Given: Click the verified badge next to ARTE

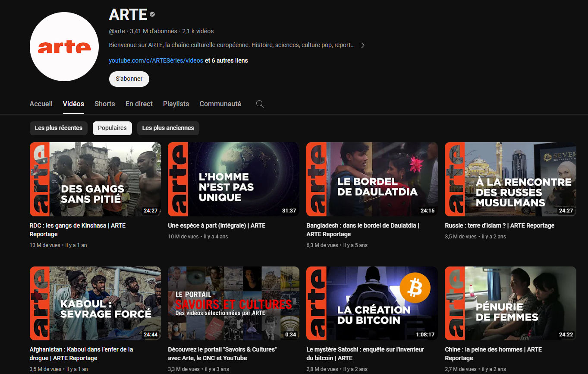Looking at the screenshot, I should coord(152,15).
